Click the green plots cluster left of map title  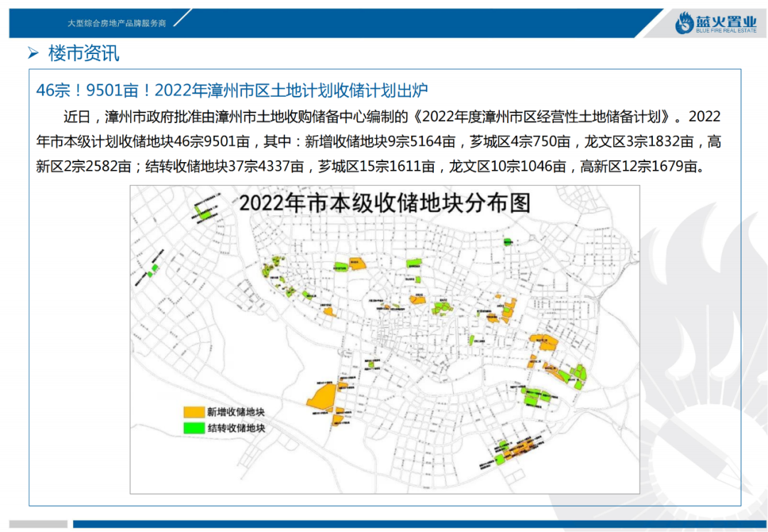tap(204, 211)
